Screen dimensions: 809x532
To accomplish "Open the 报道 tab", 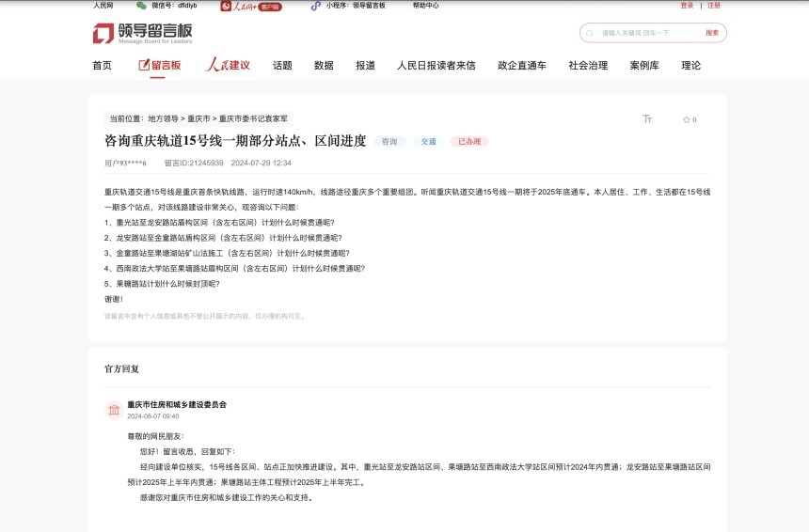I will [365, 66].
